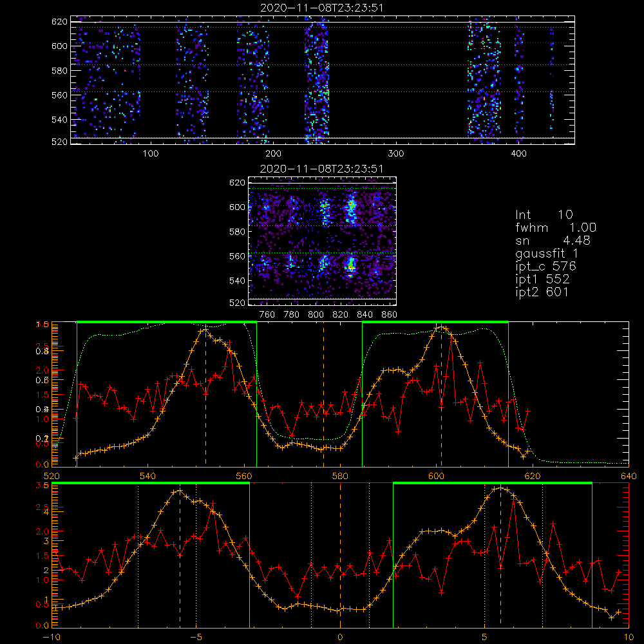Click x-axis label -5 on bottom plot
Viewport: 644px width, 644px height.
(x=196, y=638)
